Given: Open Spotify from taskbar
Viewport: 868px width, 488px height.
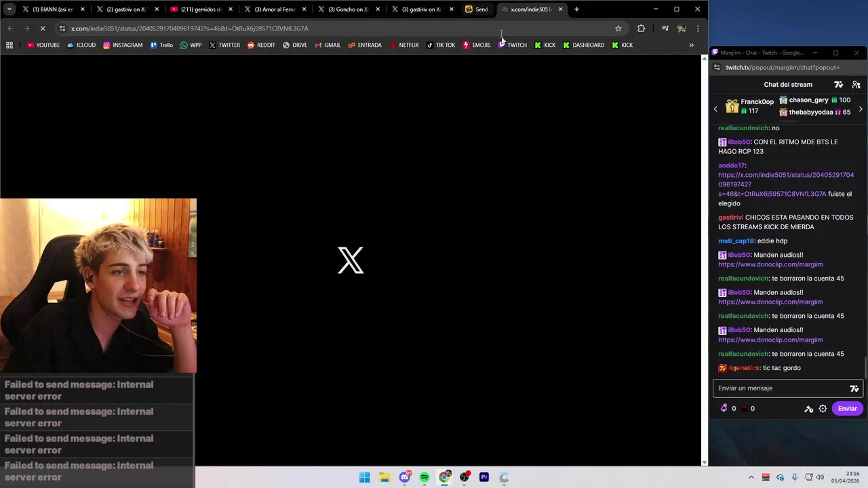Looking at the screenshot, I should pos(425,477).
